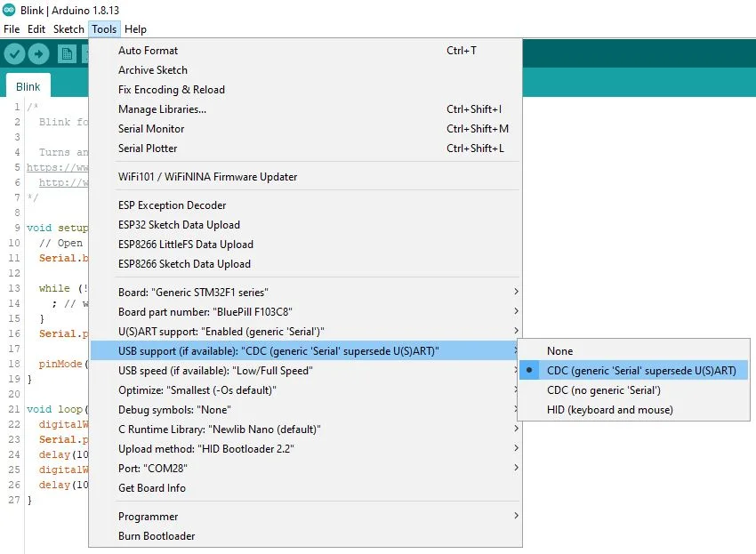The width and height of the screenshot is (756, 554).
Task: Select HID (keyboard and mouse) option
Action: pos(609,410)
